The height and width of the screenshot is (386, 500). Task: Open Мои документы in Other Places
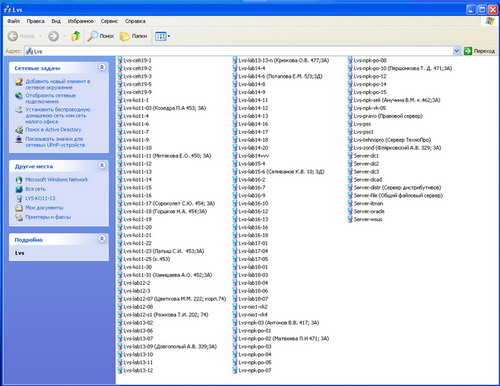[44, 207]
